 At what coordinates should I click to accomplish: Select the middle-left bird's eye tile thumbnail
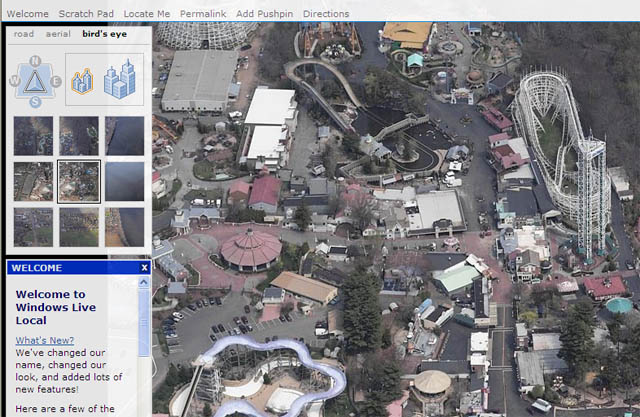33,182
